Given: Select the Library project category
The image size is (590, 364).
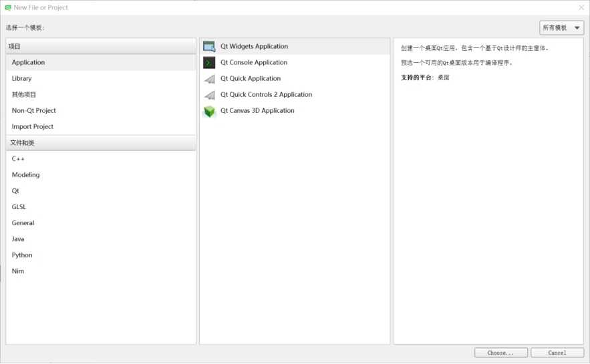Looking at the screenshot, I should 101,79.
